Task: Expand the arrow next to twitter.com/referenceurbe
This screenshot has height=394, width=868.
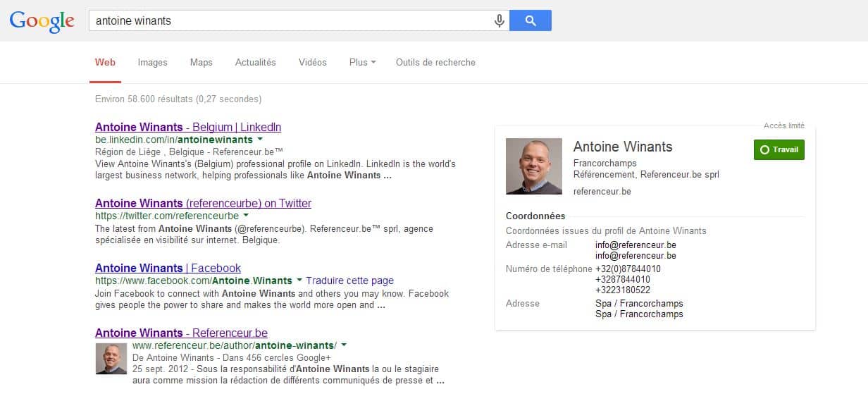Action: (246, 216)
